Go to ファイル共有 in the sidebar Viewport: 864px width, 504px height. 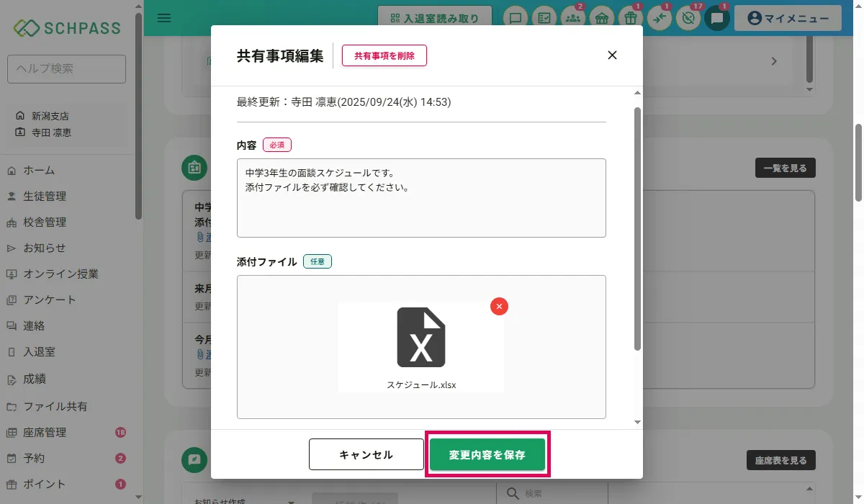pyautogui.click(x=55, y=406)
